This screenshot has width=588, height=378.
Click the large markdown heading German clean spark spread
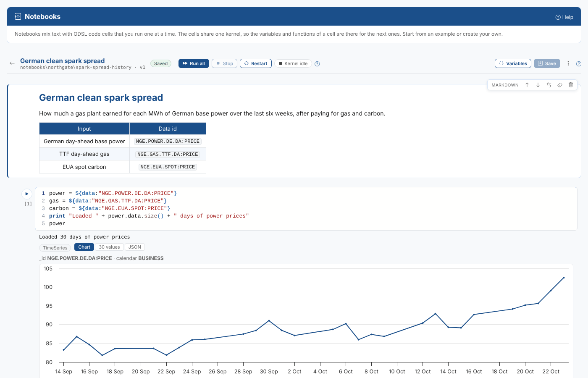[101, 97]
